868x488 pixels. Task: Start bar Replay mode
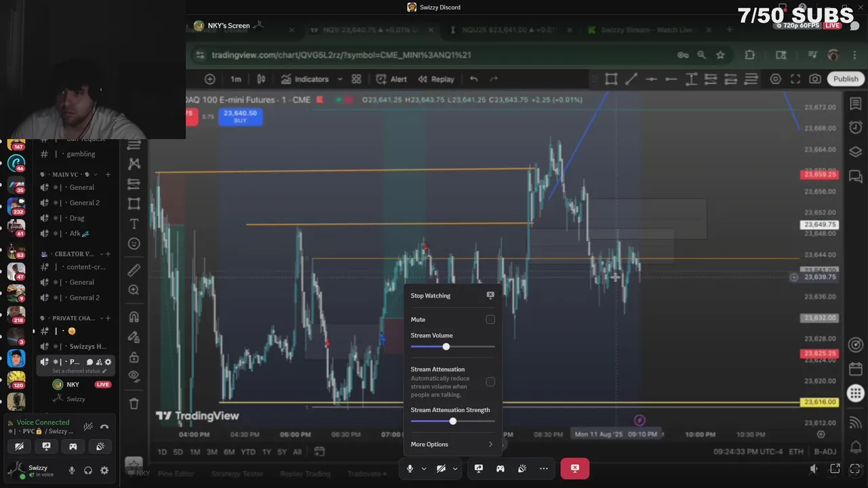tap(435, 79)
